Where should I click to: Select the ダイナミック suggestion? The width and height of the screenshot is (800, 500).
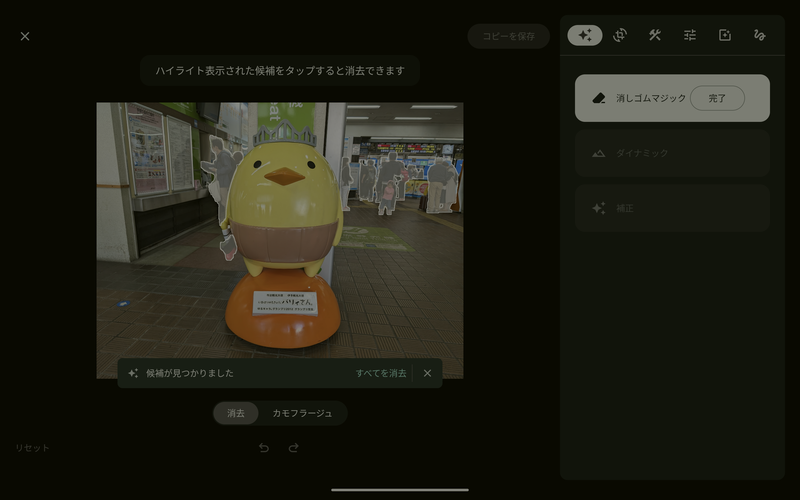(672, 153)
